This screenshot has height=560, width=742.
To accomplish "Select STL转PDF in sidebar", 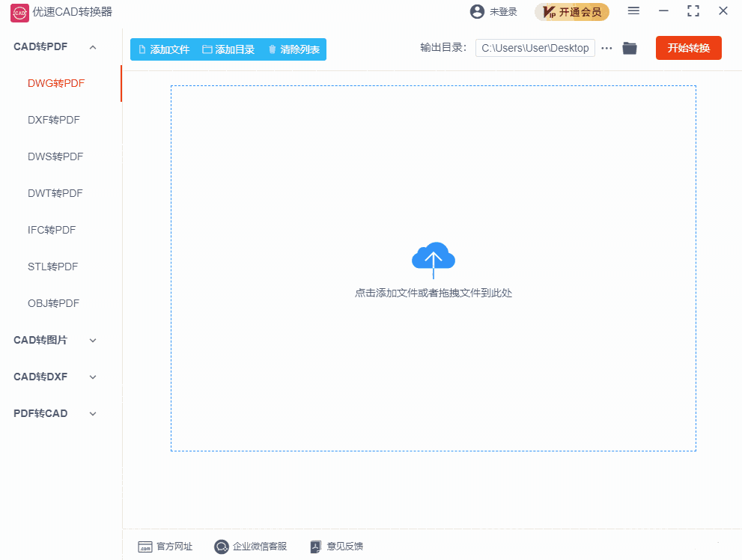I will click(53, 267).
